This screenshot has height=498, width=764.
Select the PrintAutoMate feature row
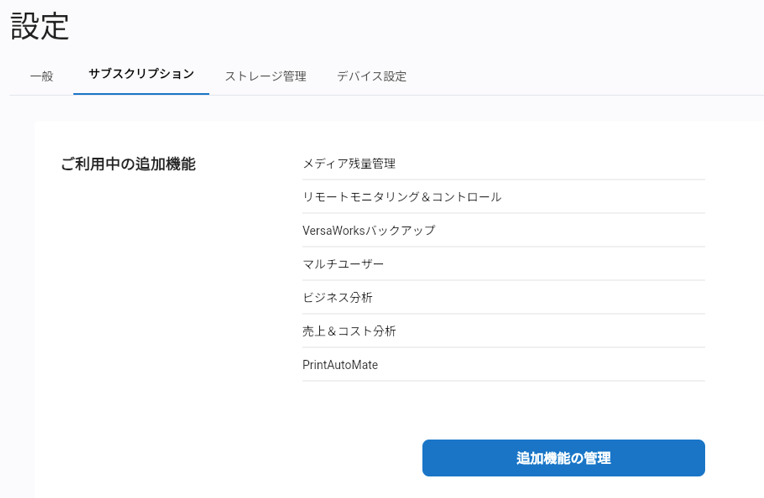[503, 365]
